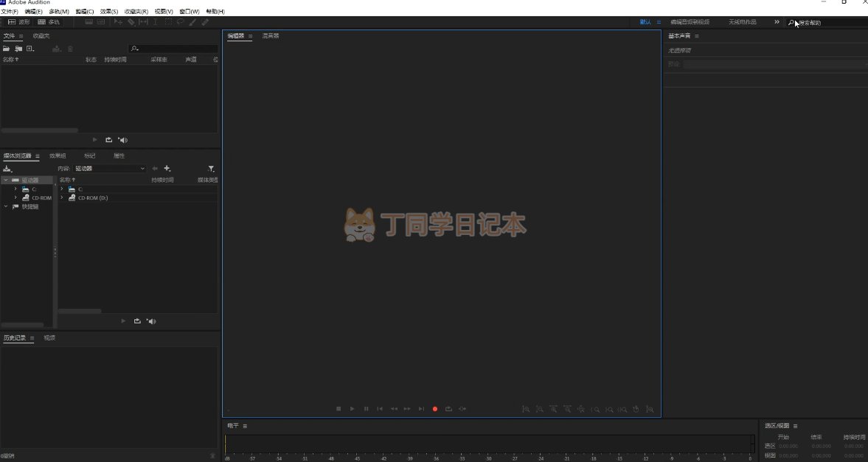Select the 默认 workspace
The height and width of the screenshot is (462, 868).
tap(645, 22)
